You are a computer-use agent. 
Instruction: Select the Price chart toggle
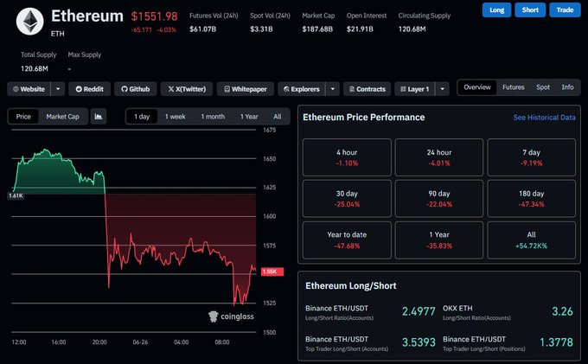coord(23,117)
